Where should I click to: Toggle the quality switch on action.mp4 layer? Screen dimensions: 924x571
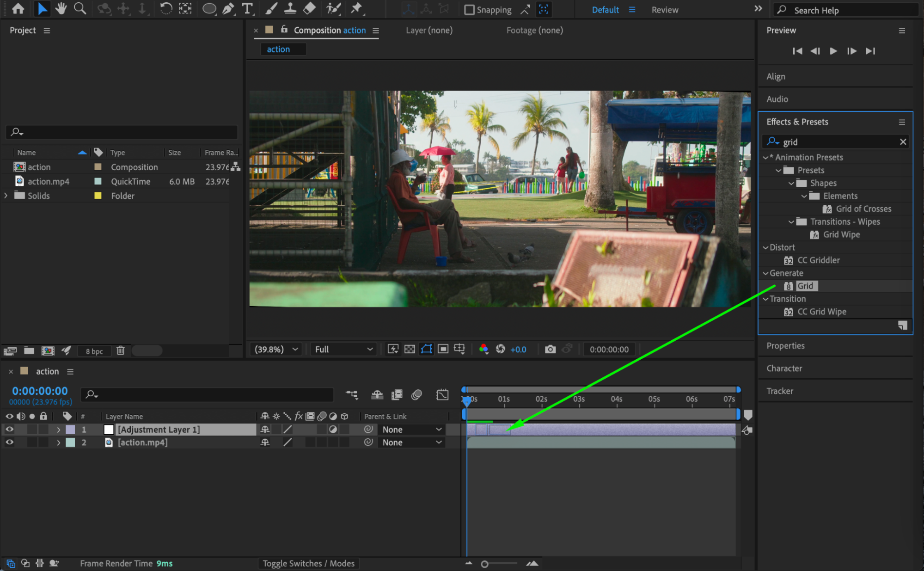click(288, 442)
